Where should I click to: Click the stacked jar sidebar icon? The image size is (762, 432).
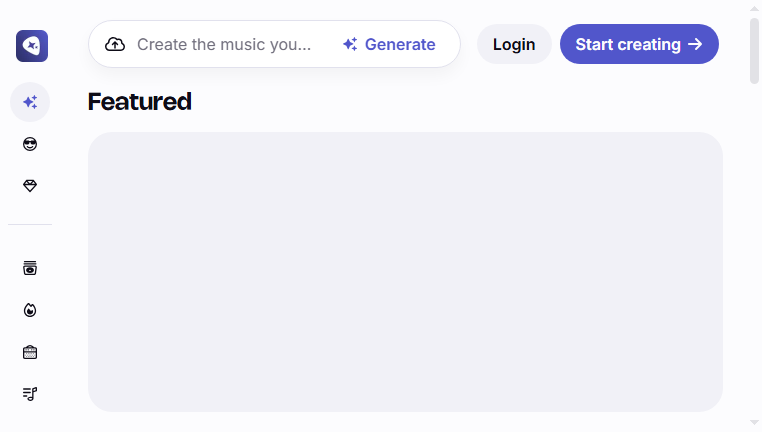[x=30, y=268]
